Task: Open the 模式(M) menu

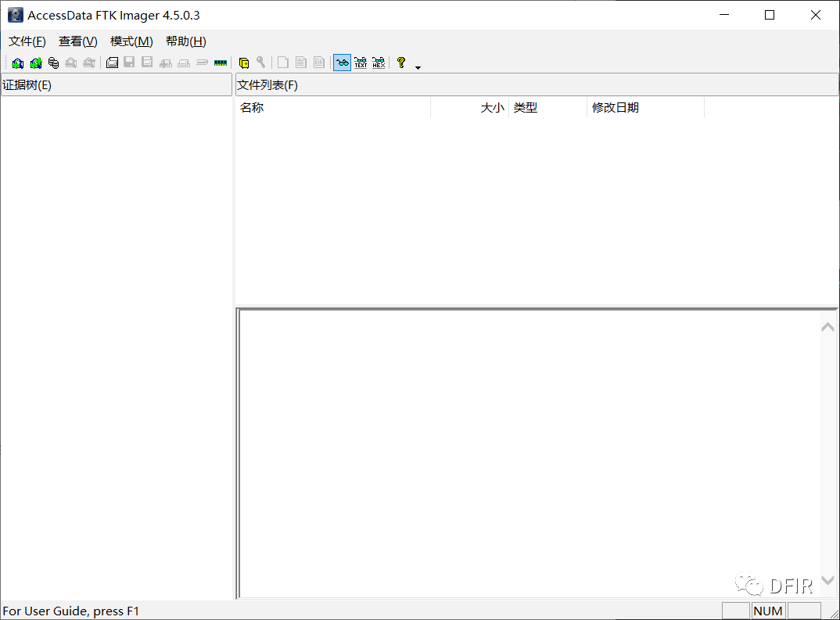Action: (131, 41)
